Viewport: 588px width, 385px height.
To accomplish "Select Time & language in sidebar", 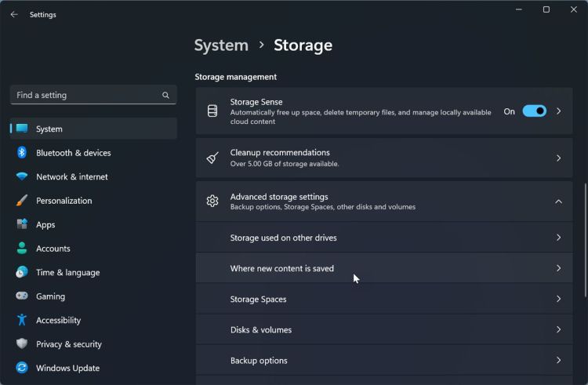I will [67, 272].
